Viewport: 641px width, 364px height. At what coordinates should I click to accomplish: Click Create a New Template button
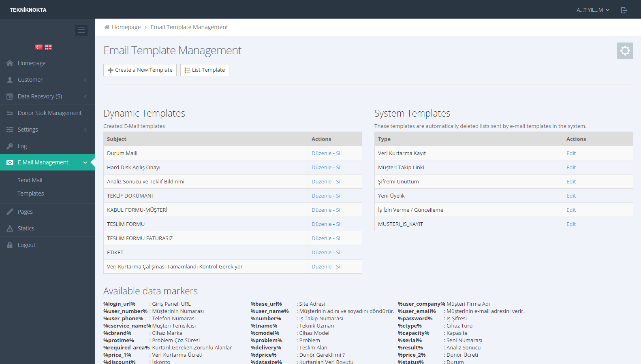click(x=140, y=70)
